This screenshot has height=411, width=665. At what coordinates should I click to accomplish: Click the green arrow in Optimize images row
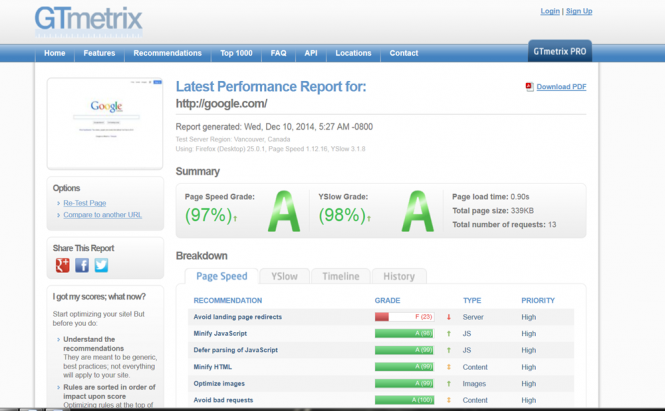click(449, 383)
